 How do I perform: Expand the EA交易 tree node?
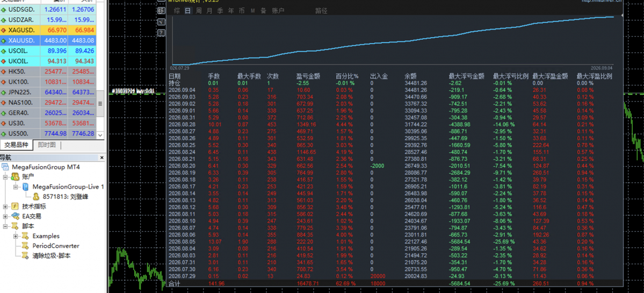coord(5,216)
